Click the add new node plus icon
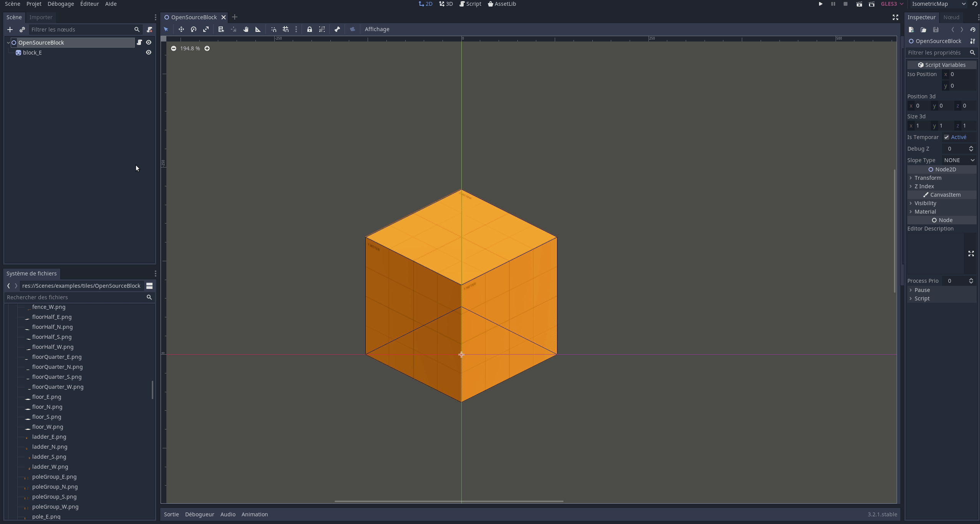Viewport: 980px width, 524px height. 10,30
